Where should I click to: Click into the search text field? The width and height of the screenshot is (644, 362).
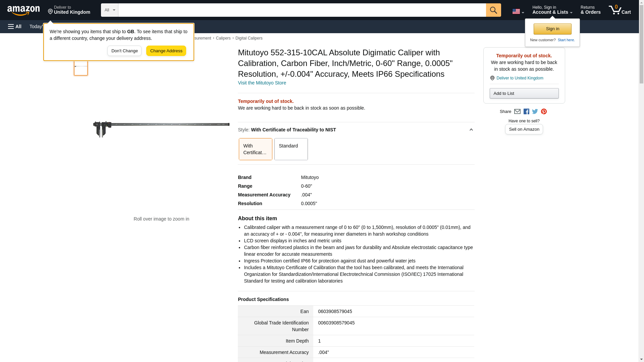(302, 10)
